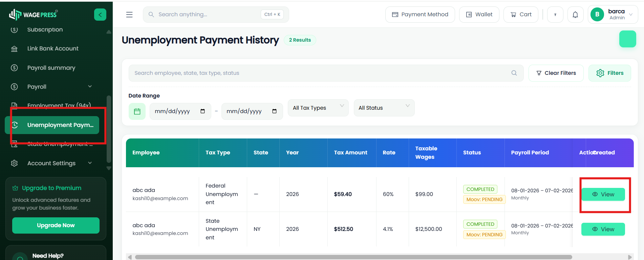
Task: Click the Moov: PENDING badge in State row
Action: point(485,235)
